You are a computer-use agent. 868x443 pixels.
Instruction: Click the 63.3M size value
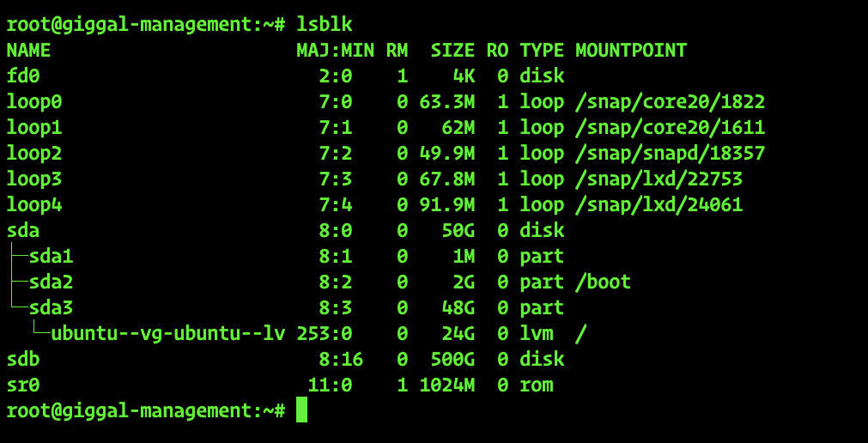(x=446, y=102)
